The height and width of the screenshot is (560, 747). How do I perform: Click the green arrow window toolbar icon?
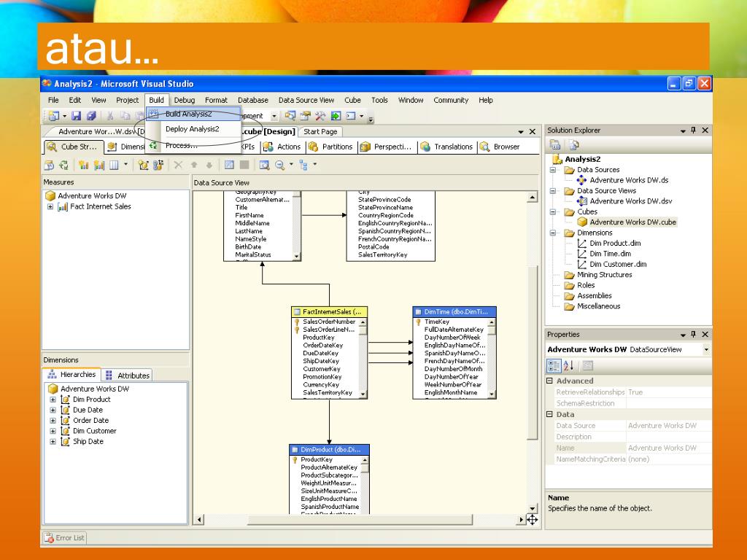pos(336,116)
